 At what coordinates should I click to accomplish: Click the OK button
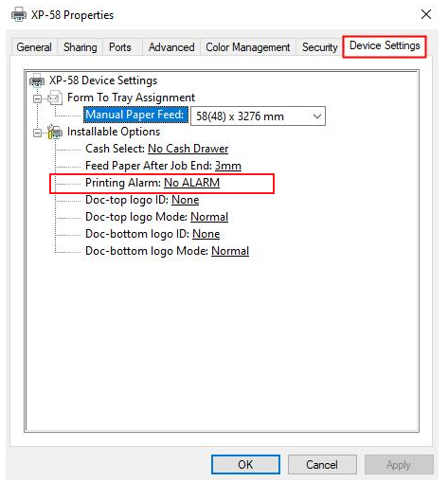245,465
